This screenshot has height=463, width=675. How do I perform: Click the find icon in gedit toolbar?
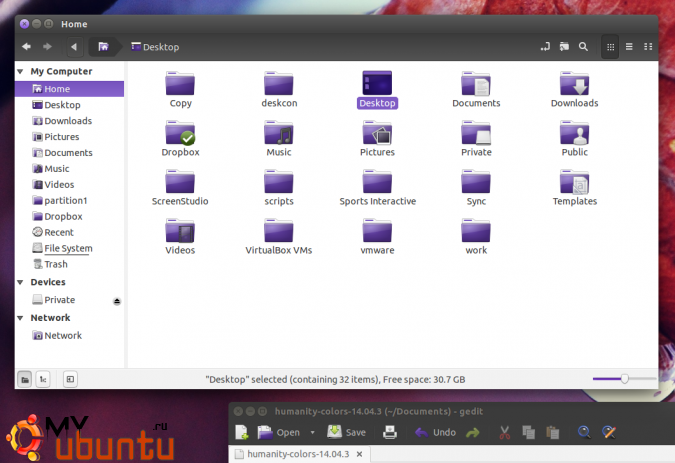[585, 432]
